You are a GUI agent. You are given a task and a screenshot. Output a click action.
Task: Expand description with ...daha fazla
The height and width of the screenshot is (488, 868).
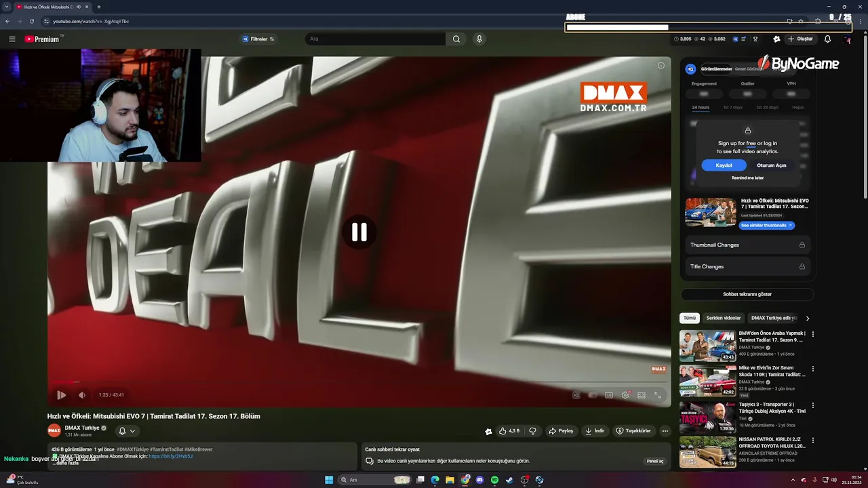pos(66,463)
